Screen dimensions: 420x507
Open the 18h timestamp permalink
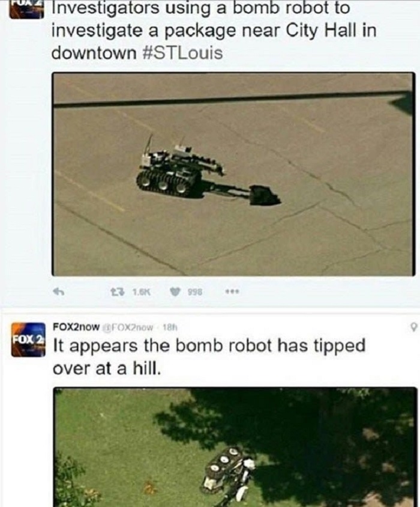(x=170, y=327)
